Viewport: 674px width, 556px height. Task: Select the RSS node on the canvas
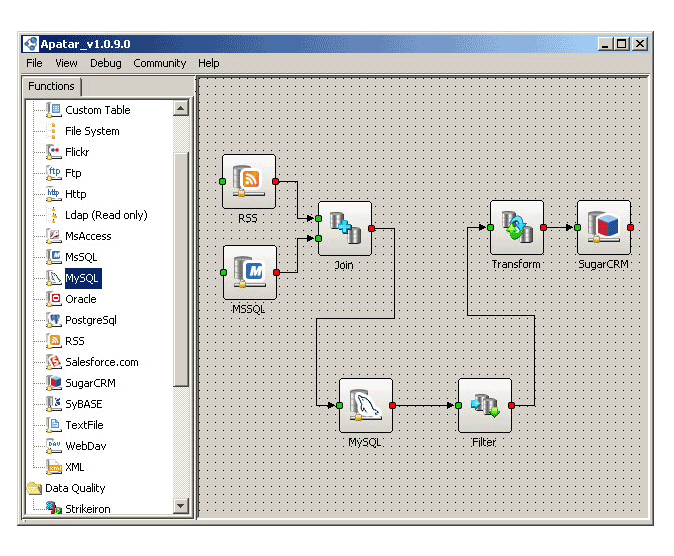click(249, 181)
